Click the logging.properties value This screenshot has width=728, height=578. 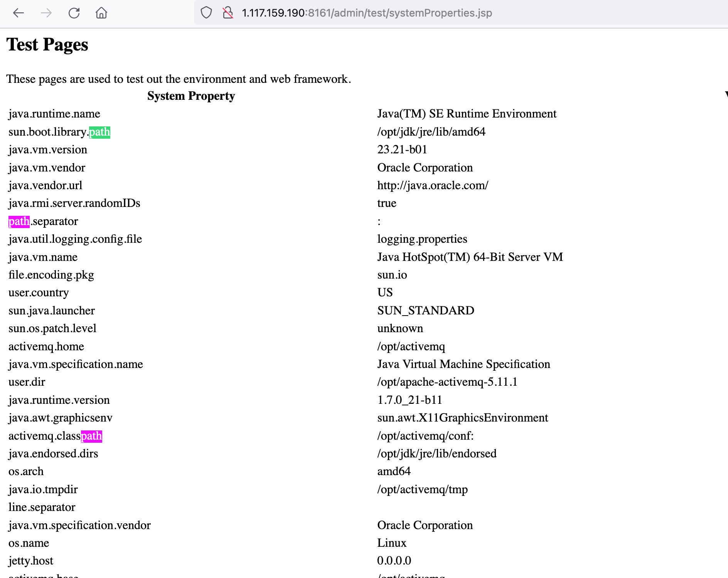point(422,239)
